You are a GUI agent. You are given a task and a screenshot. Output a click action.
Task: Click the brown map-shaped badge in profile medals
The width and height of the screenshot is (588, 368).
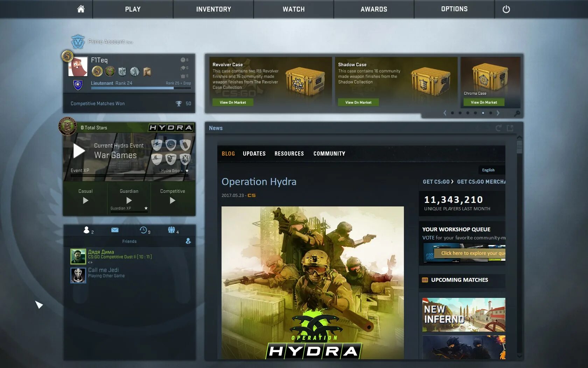[x=147, y=71]
